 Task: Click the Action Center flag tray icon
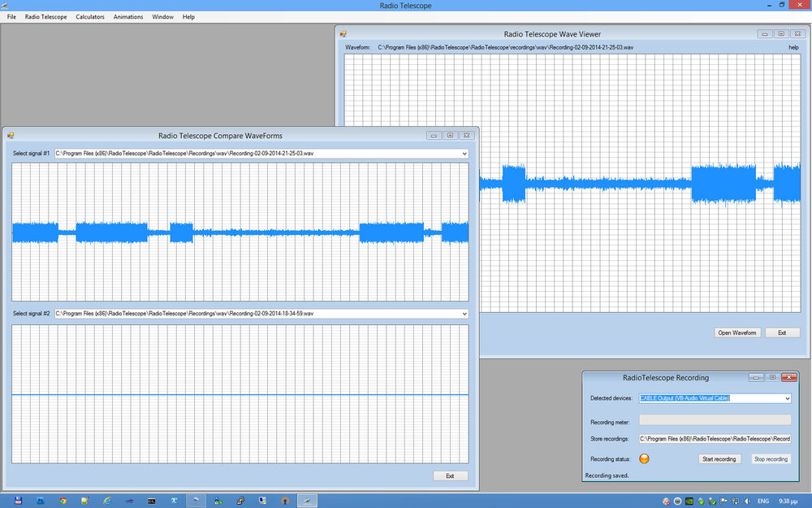click(x=723, y=501)
